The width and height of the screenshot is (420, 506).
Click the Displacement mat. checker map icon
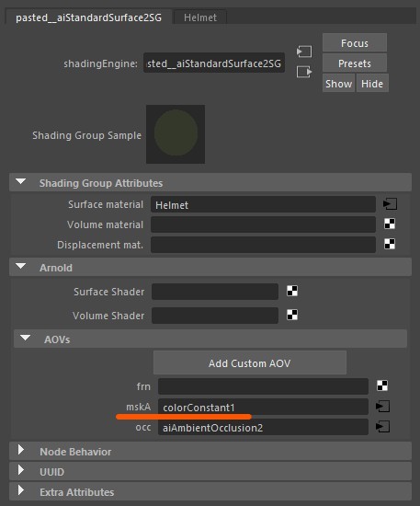(x=390, y=245)
